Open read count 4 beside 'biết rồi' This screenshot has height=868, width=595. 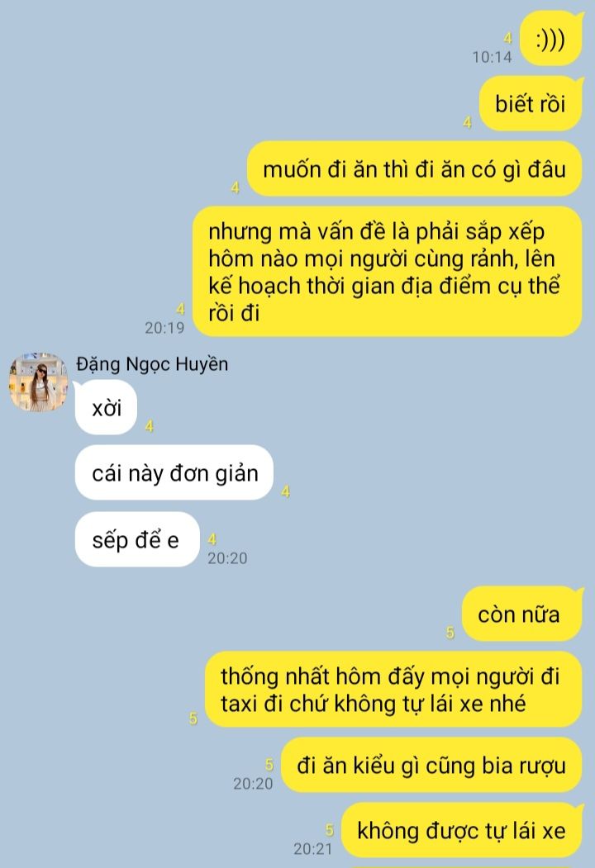pos(467,122)
